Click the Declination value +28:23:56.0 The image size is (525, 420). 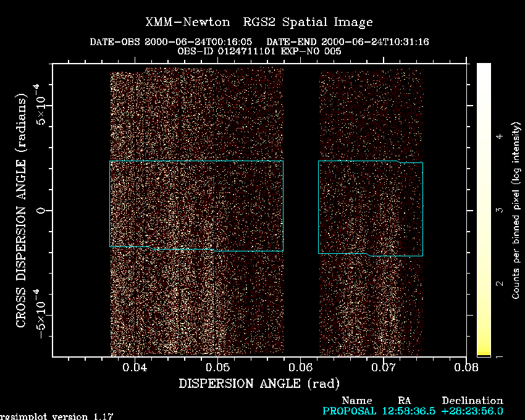tap(472, 411)
